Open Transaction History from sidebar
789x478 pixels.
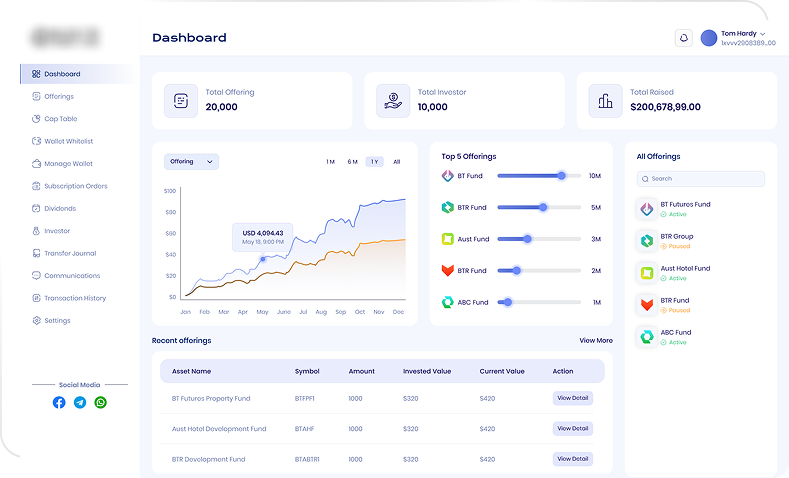coord(74,298)
